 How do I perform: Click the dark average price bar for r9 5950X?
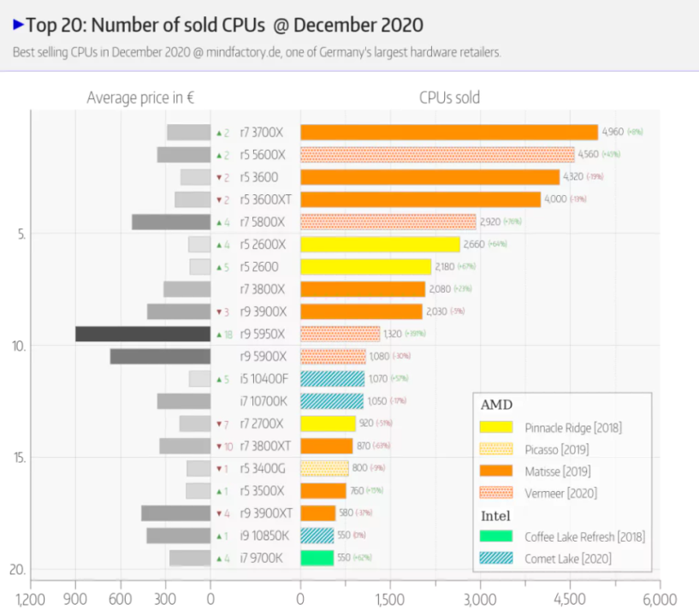[x=143, y=334]
